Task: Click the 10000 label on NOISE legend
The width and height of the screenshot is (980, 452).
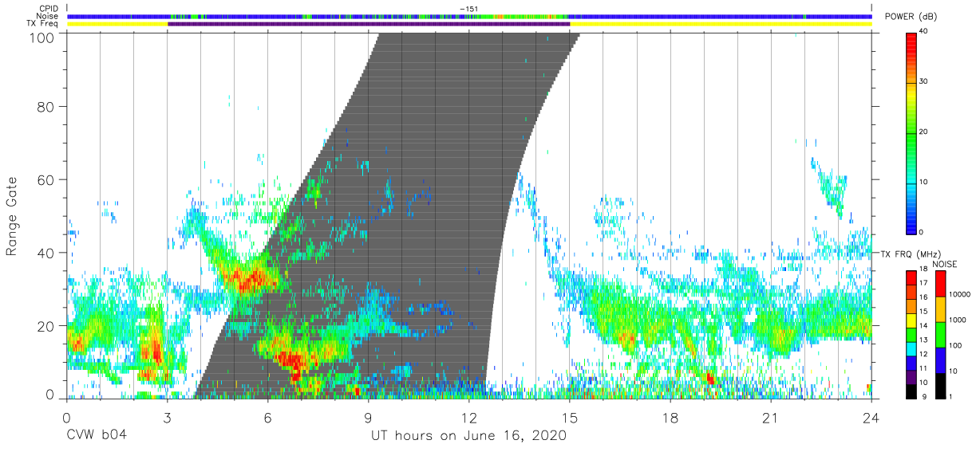Action: (959, 294)
